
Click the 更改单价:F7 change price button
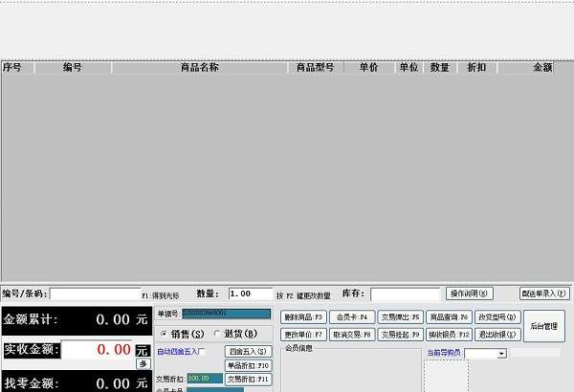303,335
